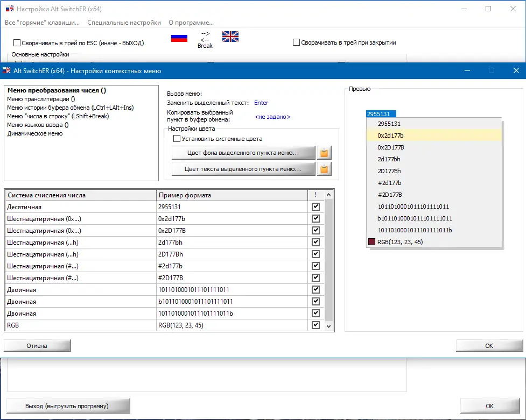This screenshot has height=420, width=526.
Task: Click Alt SwitchER dialog title bar icon
Action: point(6,71)
